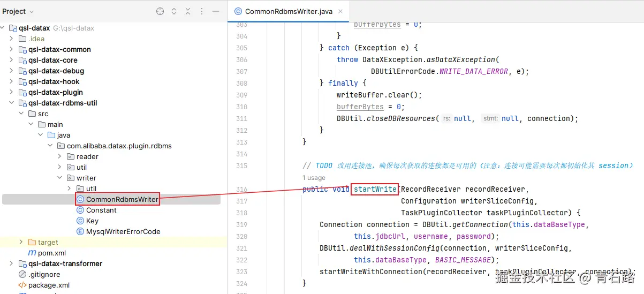Collapse the main folder chevron
This screenshot has height=294, width=644.
[x=31, y=124]
